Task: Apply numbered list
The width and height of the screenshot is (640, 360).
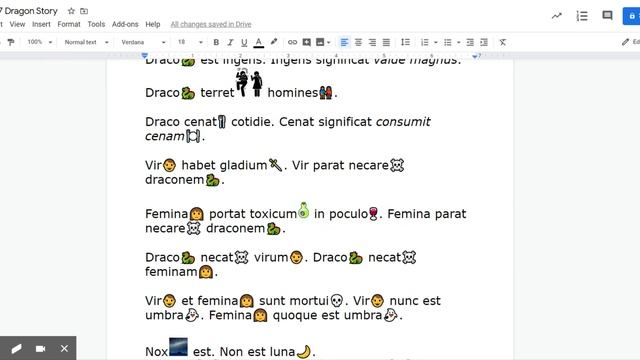Action: coord(425,42)
